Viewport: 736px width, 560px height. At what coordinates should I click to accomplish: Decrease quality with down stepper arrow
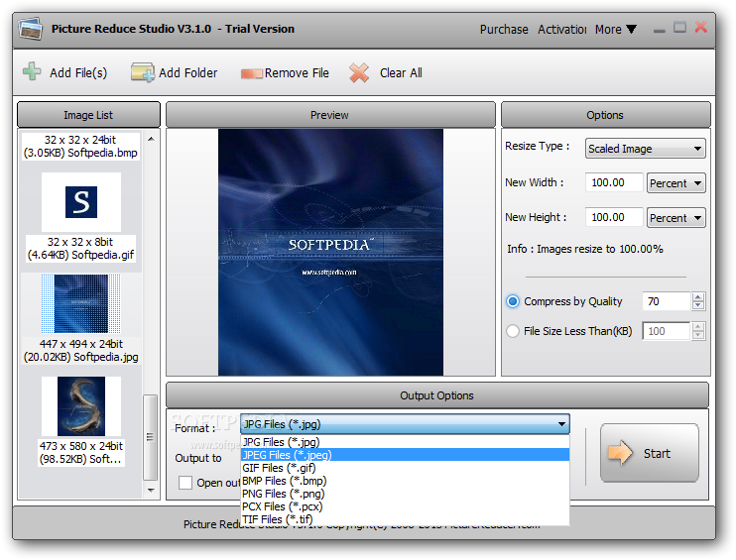[698, 306]
